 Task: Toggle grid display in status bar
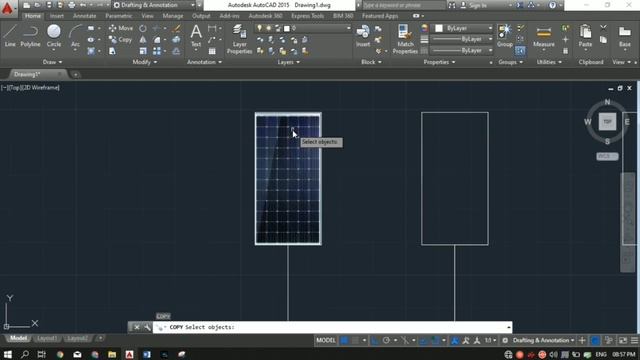click(344, 340)
